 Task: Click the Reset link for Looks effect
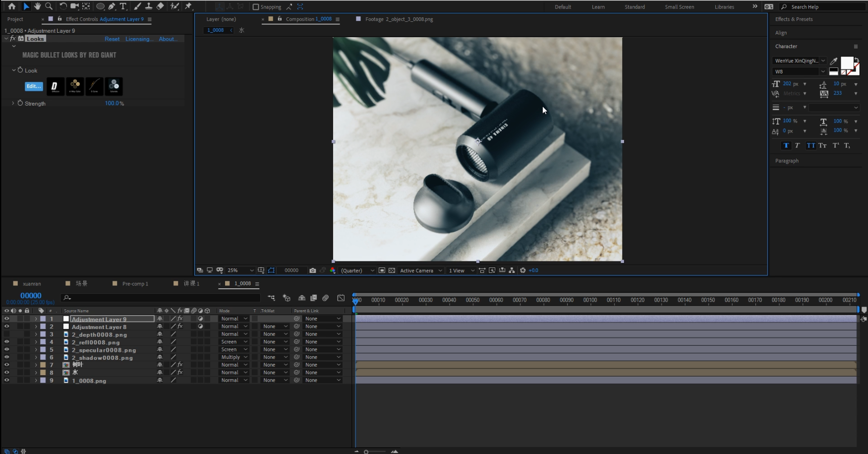112,39
